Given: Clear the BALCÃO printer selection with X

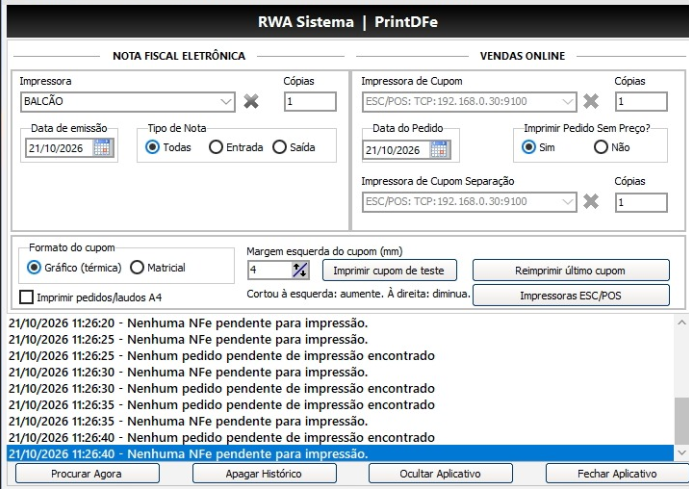Looking at the screenshot, I should coord(251,101).
